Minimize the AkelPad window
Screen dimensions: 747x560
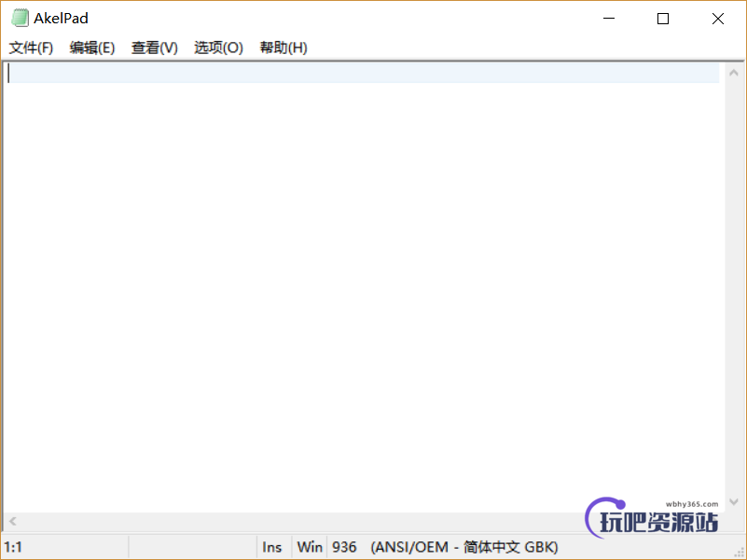tap(609, 19)
